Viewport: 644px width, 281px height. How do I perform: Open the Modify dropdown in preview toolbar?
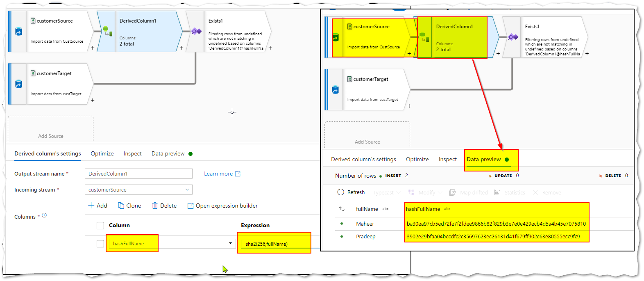pos(425,192)
